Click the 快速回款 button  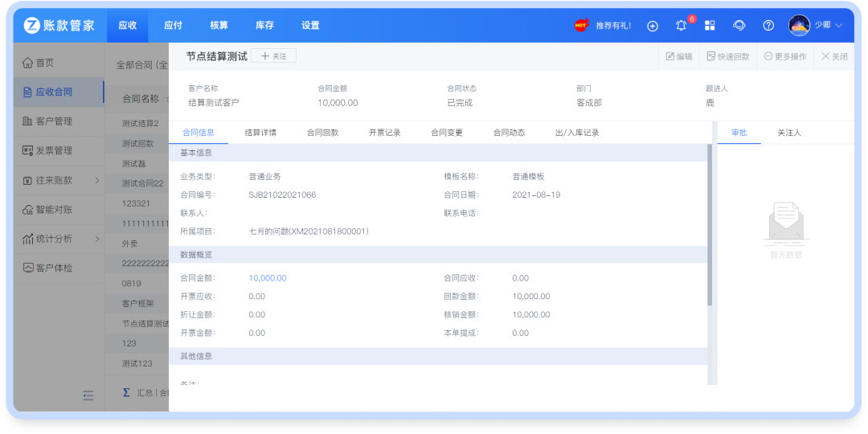728,56
